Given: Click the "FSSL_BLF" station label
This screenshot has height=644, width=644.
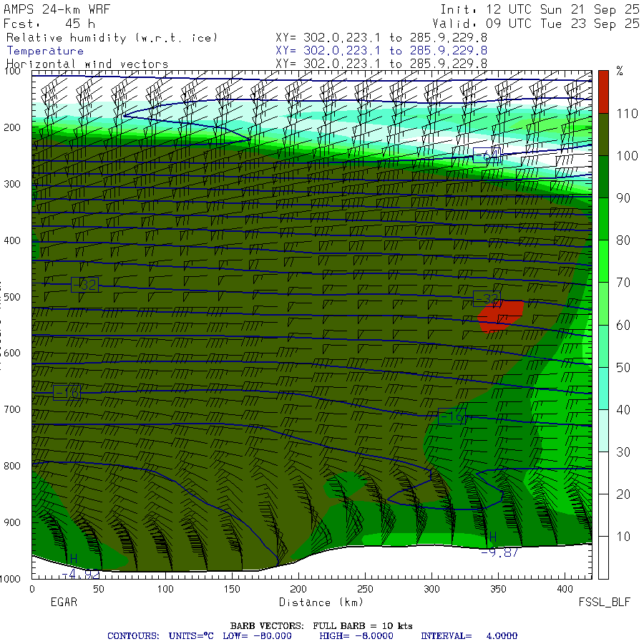Looking at the screenshot, I should (x=604, y=602).
